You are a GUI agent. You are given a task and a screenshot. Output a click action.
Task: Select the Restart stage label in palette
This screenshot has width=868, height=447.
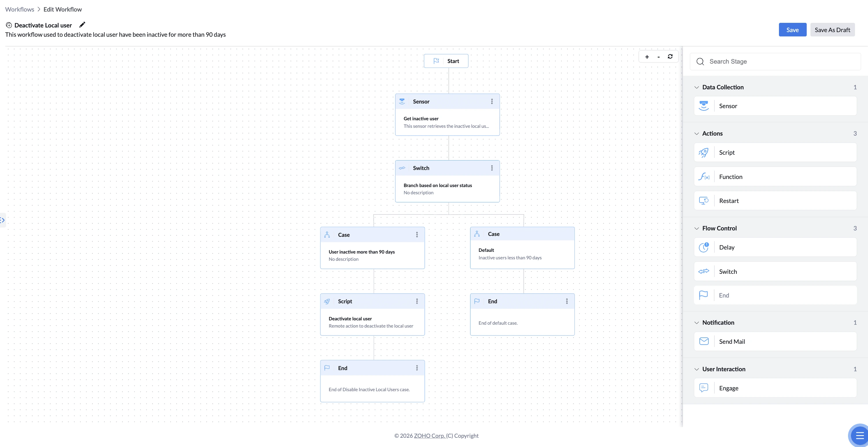tap(729, 201)
